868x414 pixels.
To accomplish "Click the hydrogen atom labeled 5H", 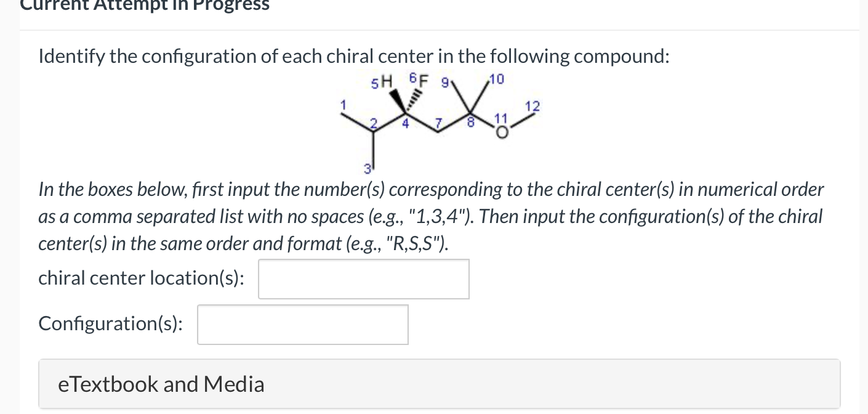I will coord(387,82).
